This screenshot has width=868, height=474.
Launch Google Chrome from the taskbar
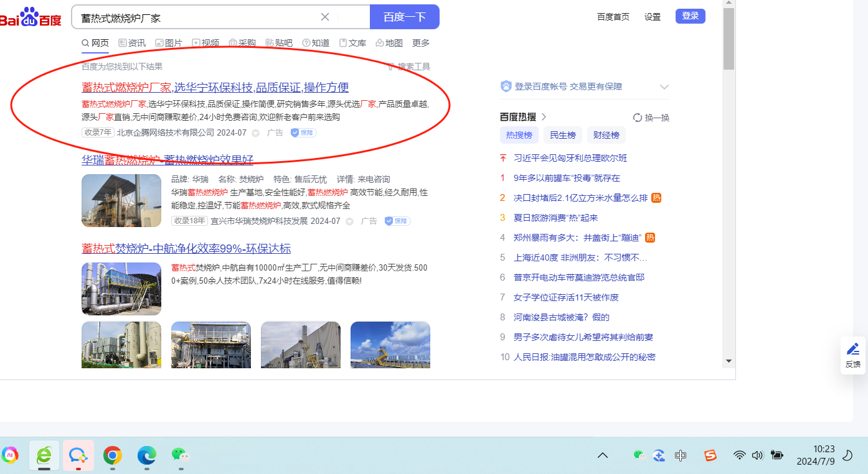tap(112, 455)
